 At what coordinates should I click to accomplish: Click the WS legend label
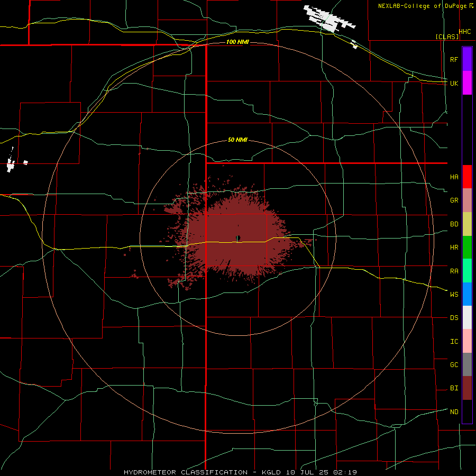point(454,295)
